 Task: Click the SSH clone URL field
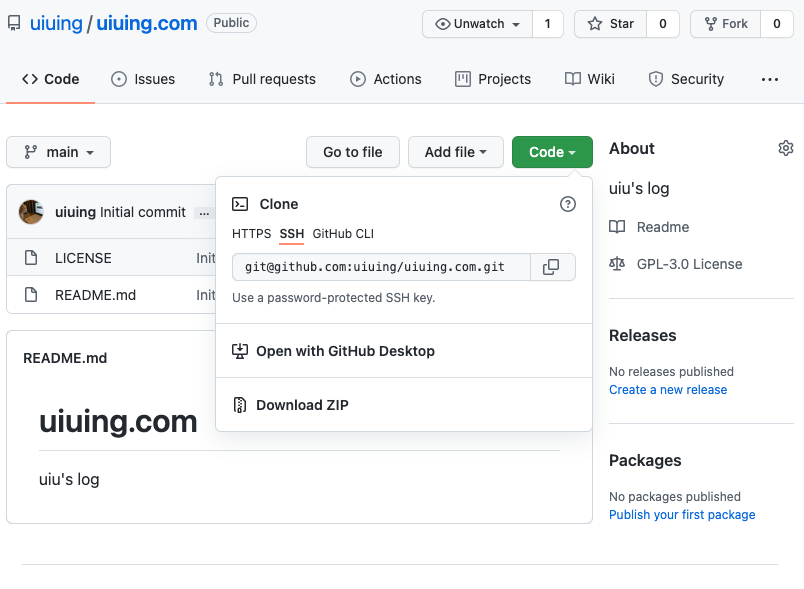click(381, 267)
